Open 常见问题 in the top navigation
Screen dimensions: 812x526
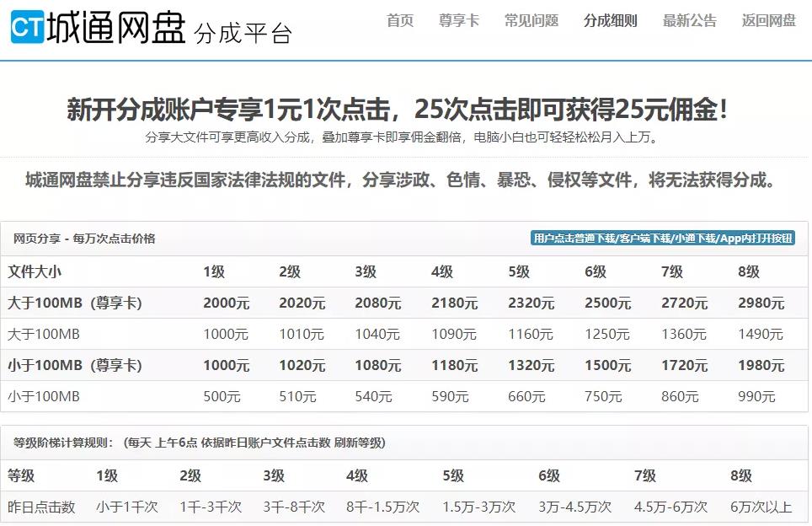(x=532, y=21)
